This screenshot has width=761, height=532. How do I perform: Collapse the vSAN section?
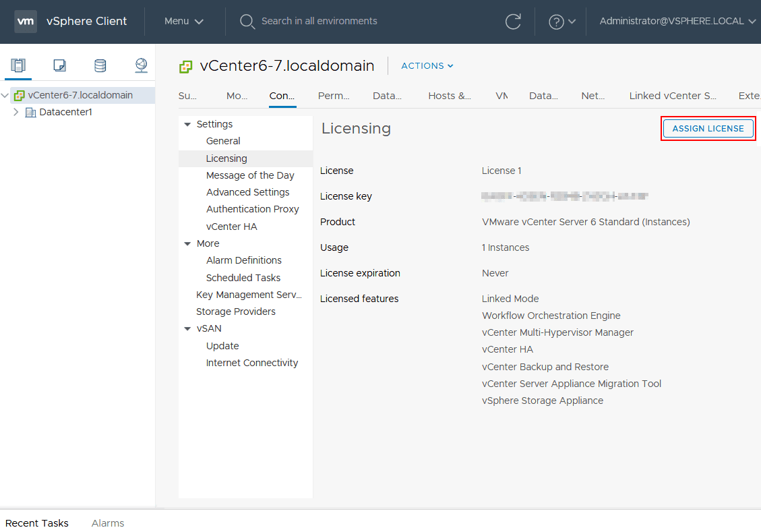187,329
